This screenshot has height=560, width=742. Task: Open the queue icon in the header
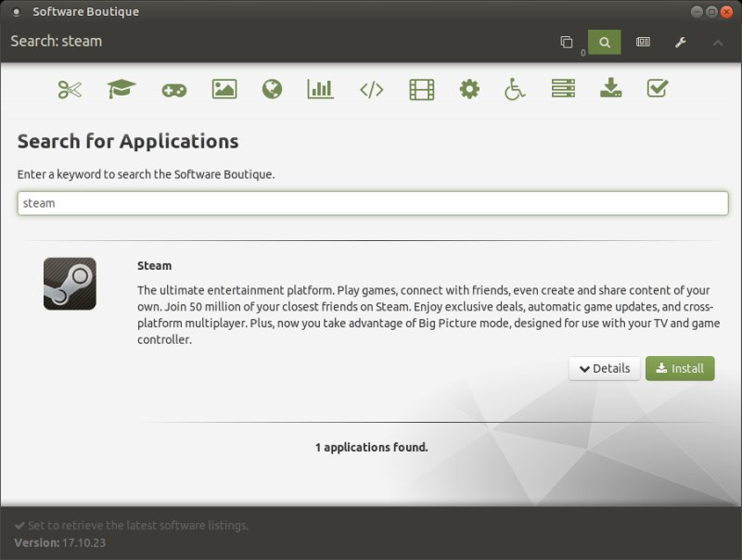click(567, 42)
